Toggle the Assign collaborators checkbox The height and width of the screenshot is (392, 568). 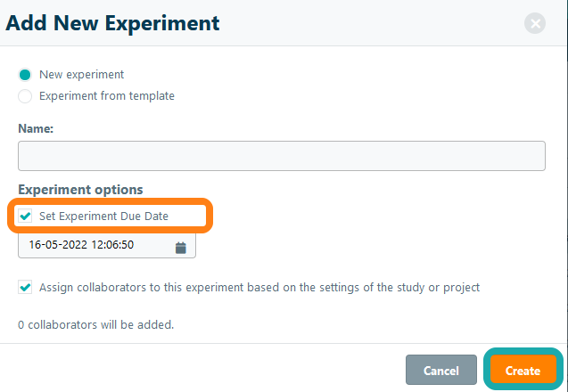(25, 288)
